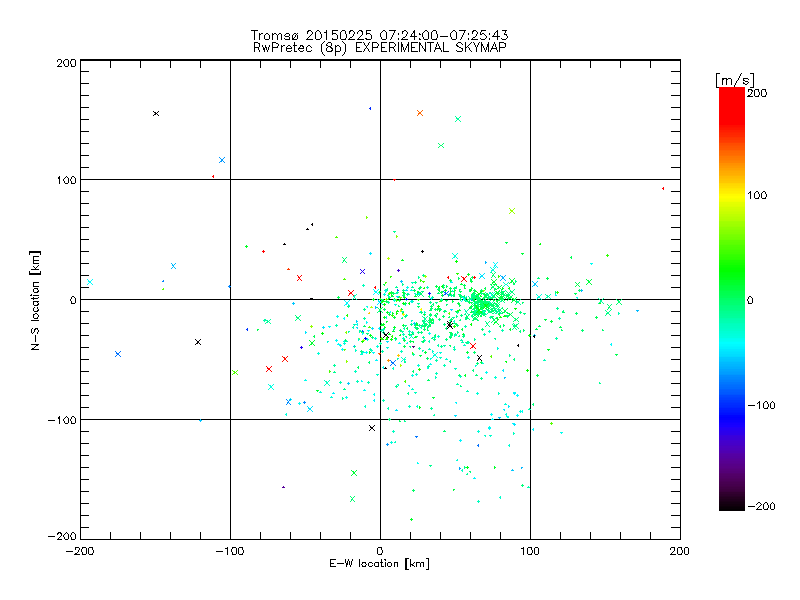The height and width of the screenshot is (600, 800).
Task: Select the blue x marker at the far left near -50 km
Action: [x=118, y=354]
